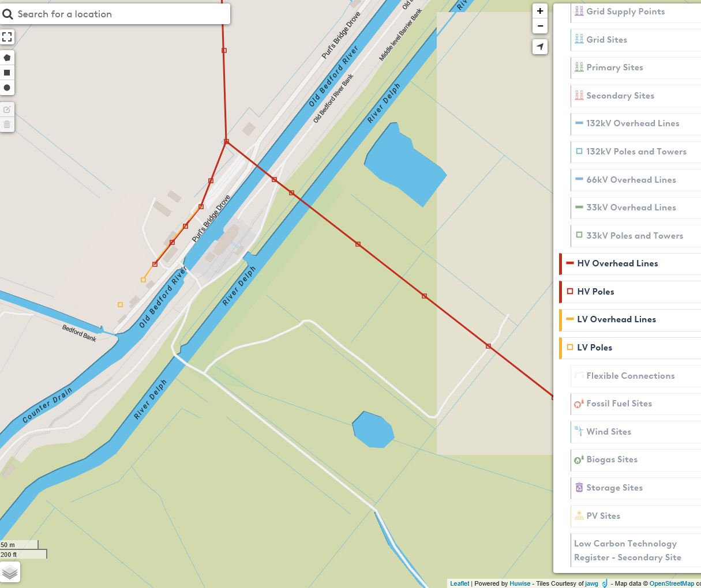The image size is (701, 588).
Task: Click the delete layers trash icon
Action: 7,125
